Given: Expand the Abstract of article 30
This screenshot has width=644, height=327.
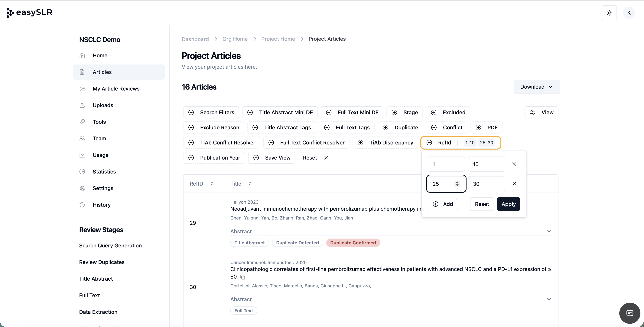Looking at the screenshot, I should (549, 299).
